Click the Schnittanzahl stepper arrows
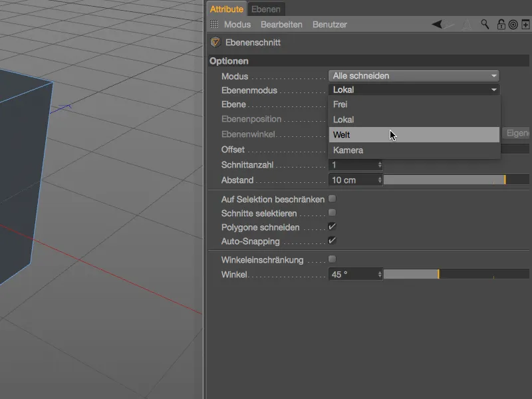Screen dimensions: 532x399 point(380,165)
